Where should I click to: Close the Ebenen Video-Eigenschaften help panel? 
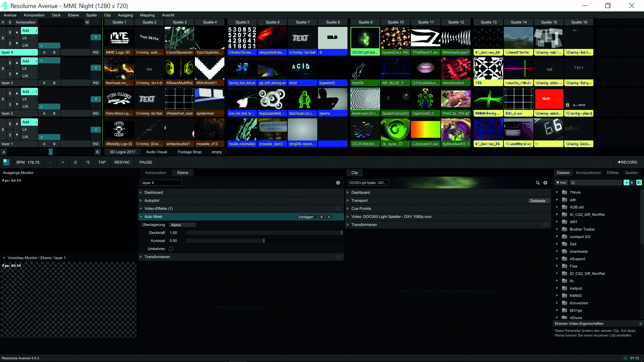tap(640, 324)
